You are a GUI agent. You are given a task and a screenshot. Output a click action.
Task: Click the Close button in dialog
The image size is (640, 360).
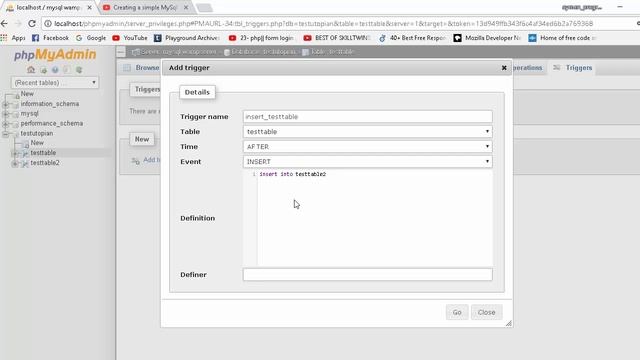click(487, 312)
